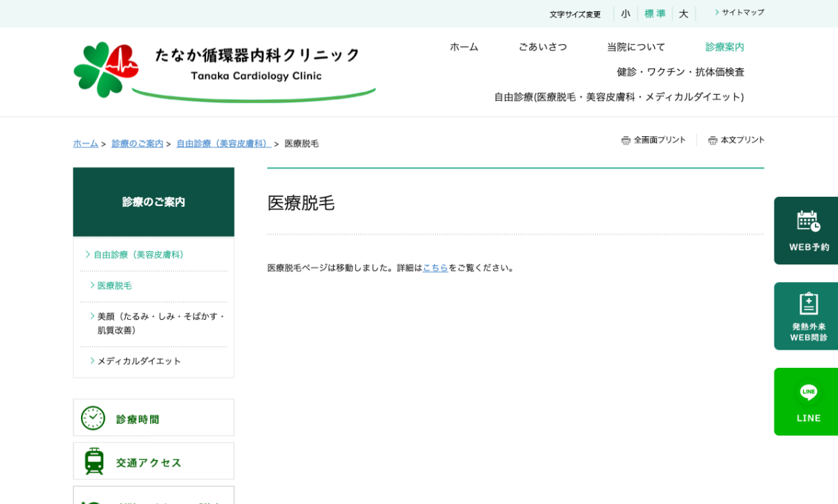Click the 全画面プリント printer icon
This screenshot has width=838, height=504.
(626, 140)
